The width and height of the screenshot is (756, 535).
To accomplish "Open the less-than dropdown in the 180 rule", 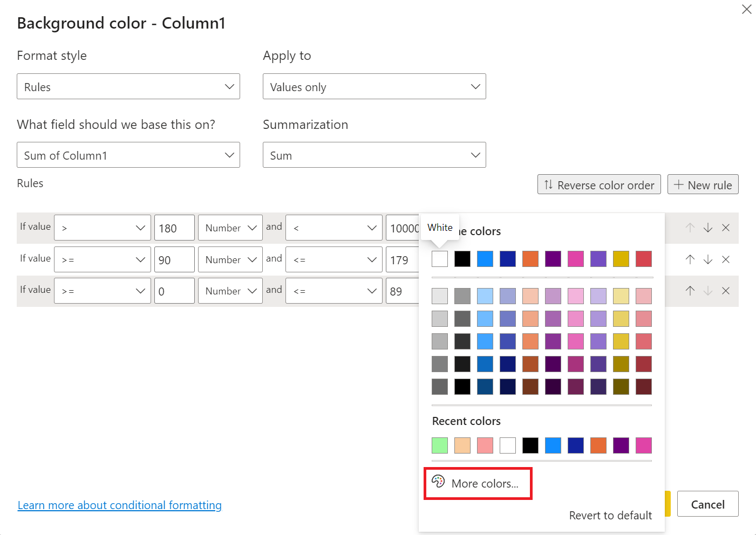I will (x=334, y=228).
